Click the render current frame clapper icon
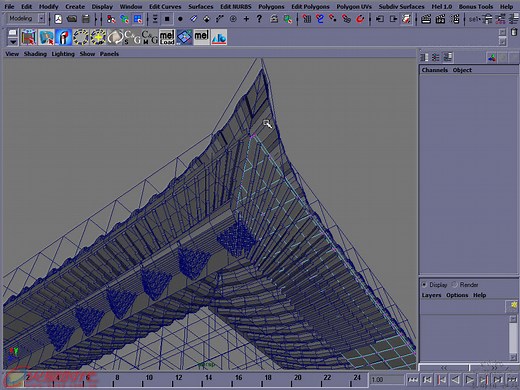This screenshot has width=520, height=390. (426, 19)
